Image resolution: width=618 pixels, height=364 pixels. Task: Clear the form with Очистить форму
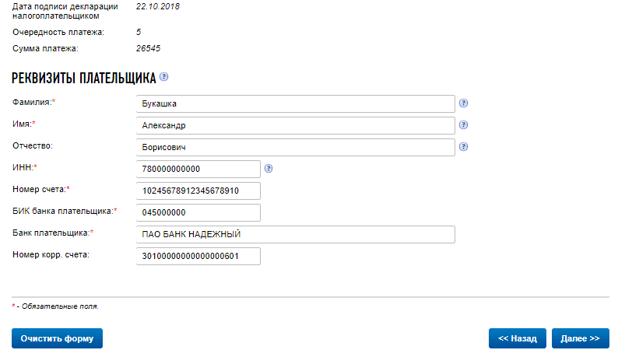tap(57, 338)
